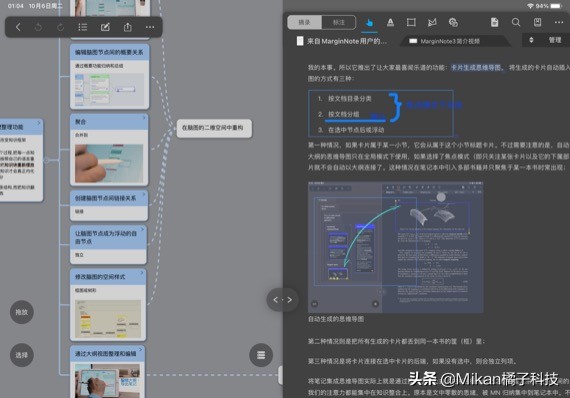Select the text highlighter tool

click(390, 23)
